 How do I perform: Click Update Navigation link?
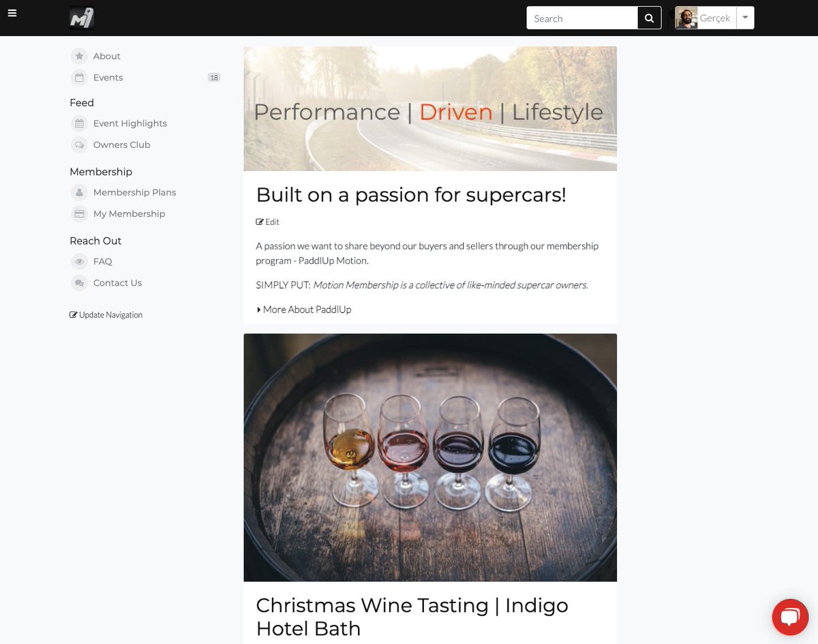(106, 315)
